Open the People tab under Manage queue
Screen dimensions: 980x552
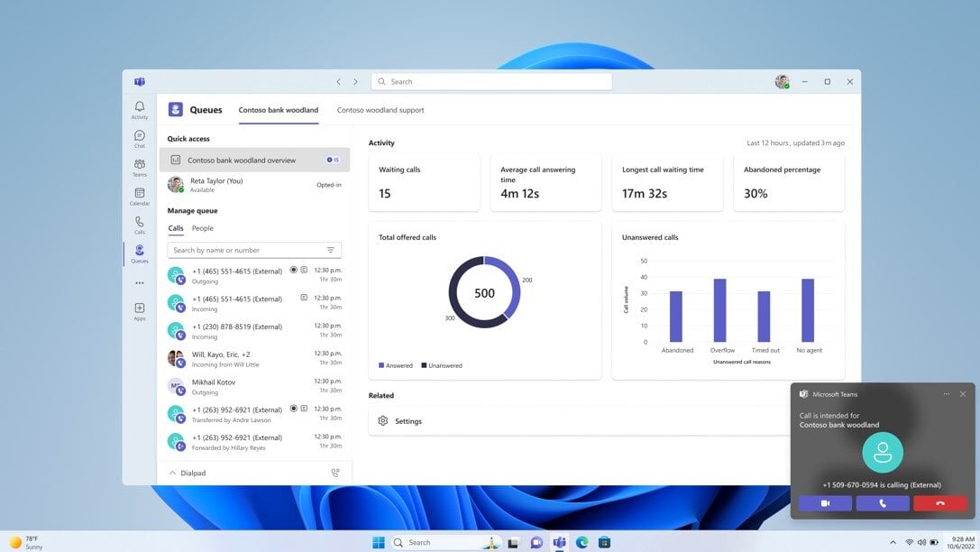[x=202, y=227]
